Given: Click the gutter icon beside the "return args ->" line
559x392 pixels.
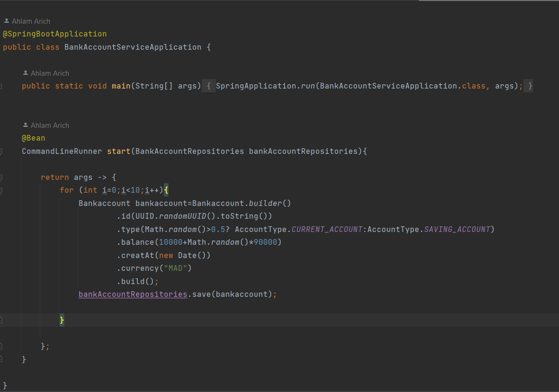Looking at the screenshot, I should (2, 177).
